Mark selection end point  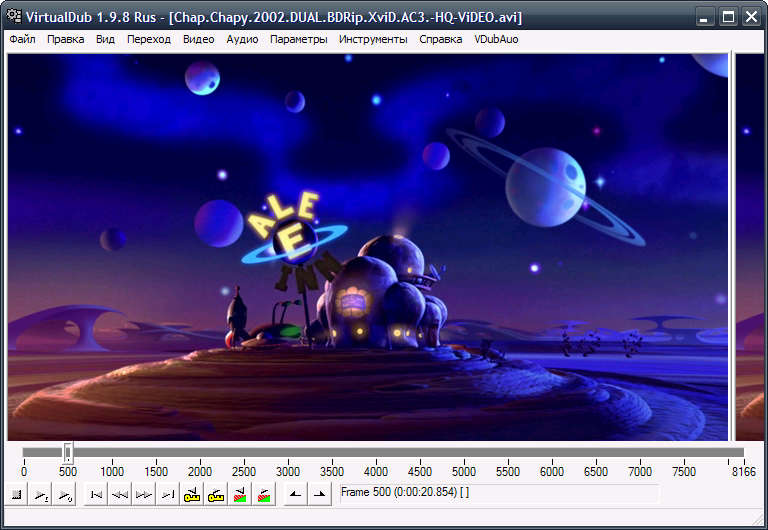tap(319, 494)
